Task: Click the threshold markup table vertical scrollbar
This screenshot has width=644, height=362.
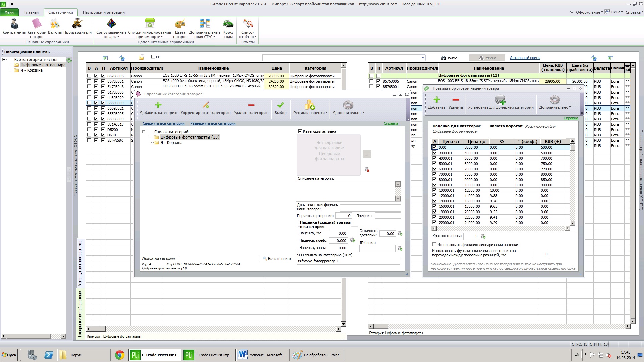Action: [x=573, y=182]
